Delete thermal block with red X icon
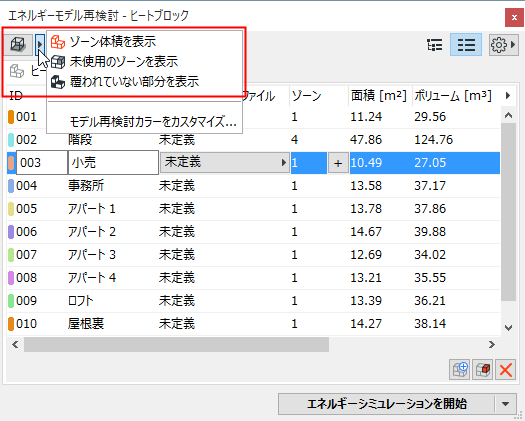The height and width of the screenshot is (421, 525). tap(506, 370)
